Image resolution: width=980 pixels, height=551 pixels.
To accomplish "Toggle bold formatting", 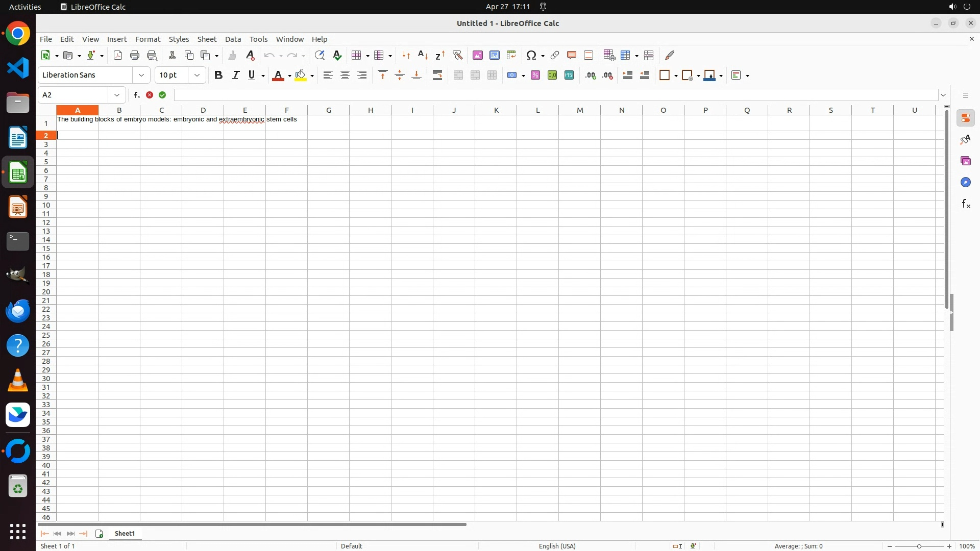I will pos(218,76).
